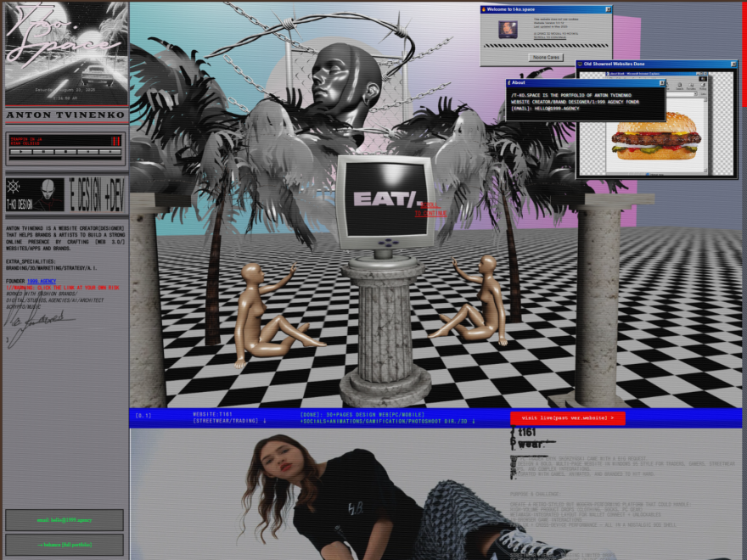Click the TV portrait icon in Welcome window
The height and width of the screenshot is (560, 747).
pos(508,30)
